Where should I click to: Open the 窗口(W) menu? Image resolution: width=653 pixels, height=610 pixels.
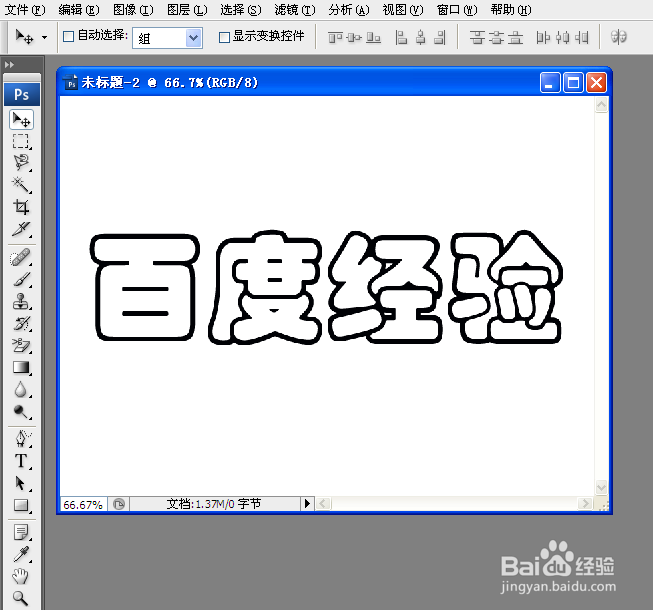(457, 10)
